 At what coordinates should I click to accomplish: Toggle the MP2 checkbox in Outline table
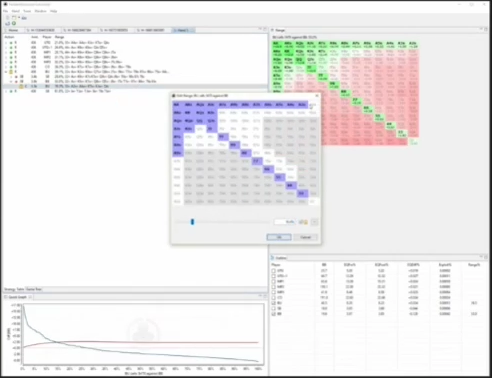[x=274, y=287]
